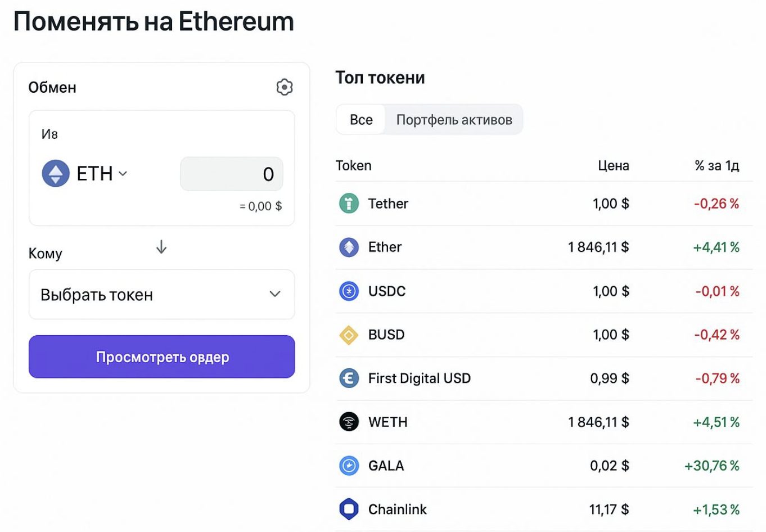
Task: Click the BUSD token icon
Action: (x=349, y=335)
